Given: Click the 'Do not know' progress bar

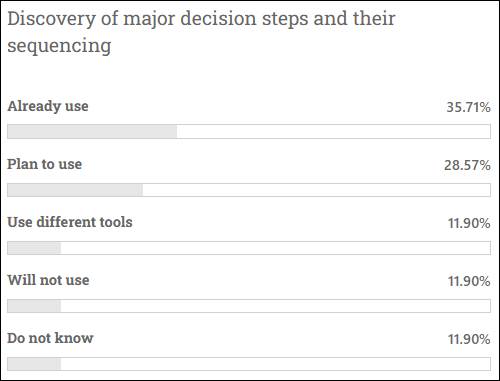Looking at the screenshot, I should tap(249, 364).
